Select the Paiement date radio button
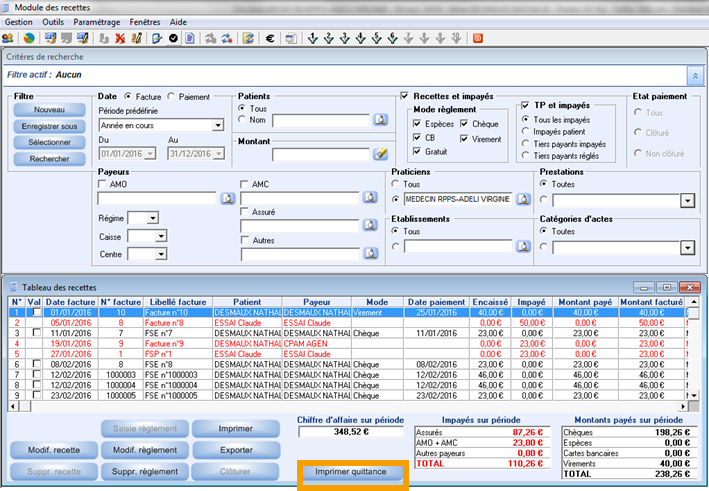The image size is (709, 491). (x=171, y=96)
